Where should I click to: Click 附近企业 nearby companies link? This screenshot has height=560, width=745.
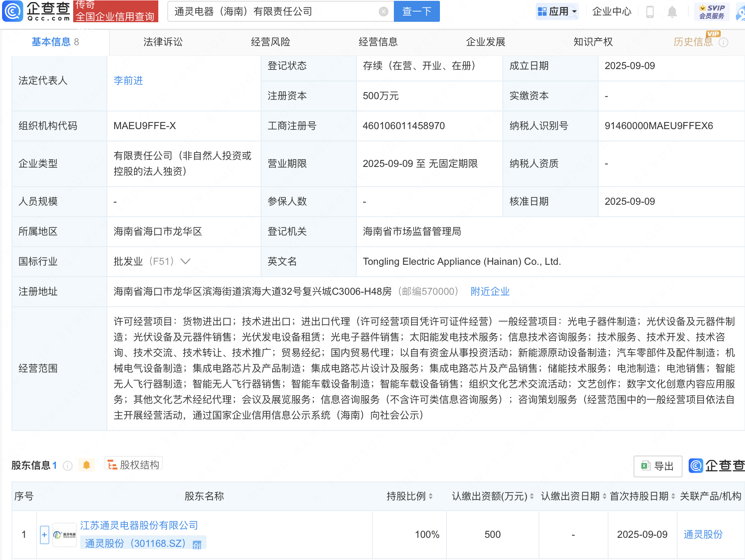[x=490, y=292]
